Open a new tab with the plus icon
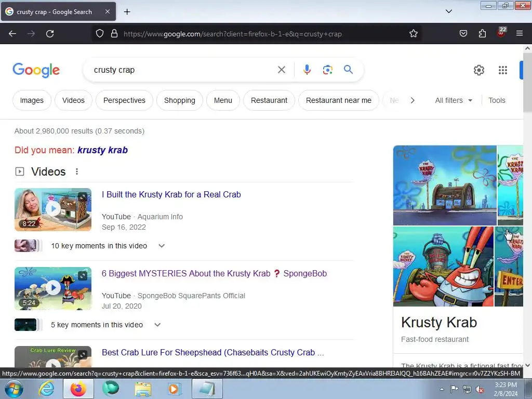This screenshot has height=399, width=532. 127,12
